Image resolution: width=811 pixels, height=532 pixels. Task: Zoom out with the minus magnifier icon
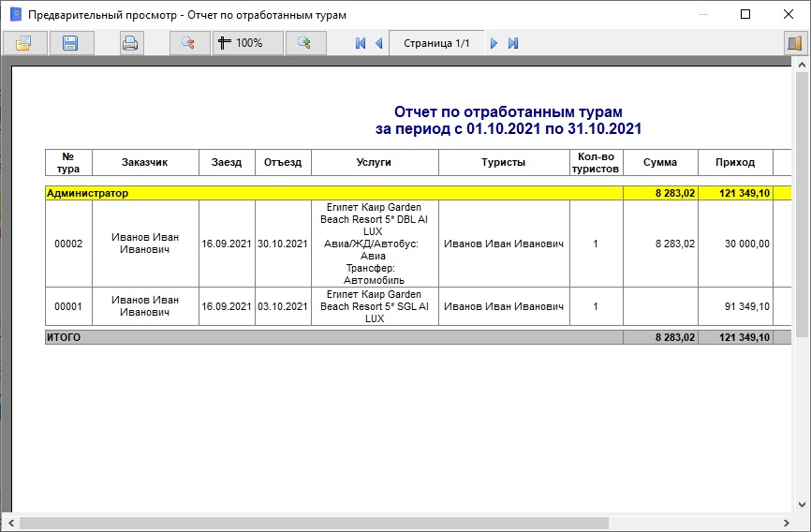(x=189, y=43)
